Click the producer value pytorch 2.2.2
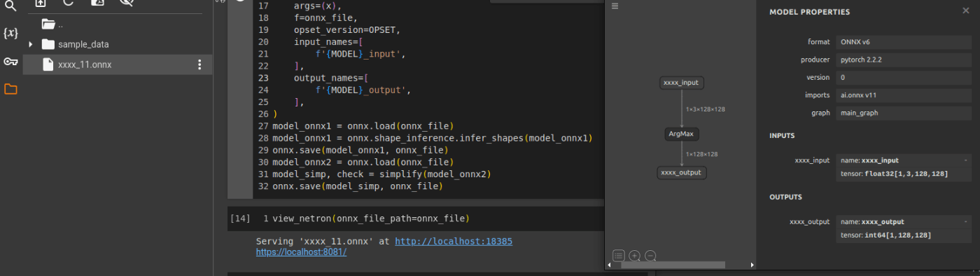Viewport: 980px width, 276px height. point(903,60)
